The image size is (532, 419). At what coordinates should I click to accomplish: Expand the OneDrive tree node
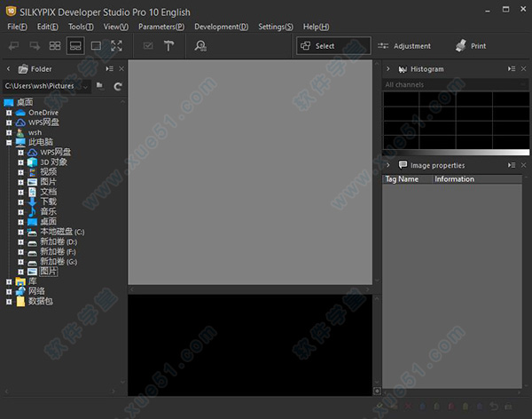tap(9, 113)
